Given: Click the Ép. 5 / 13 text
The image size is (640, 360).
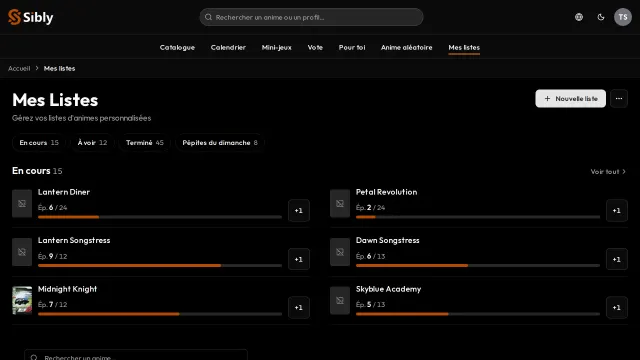Looking at the screenshot, I should (x=370, y=304).
